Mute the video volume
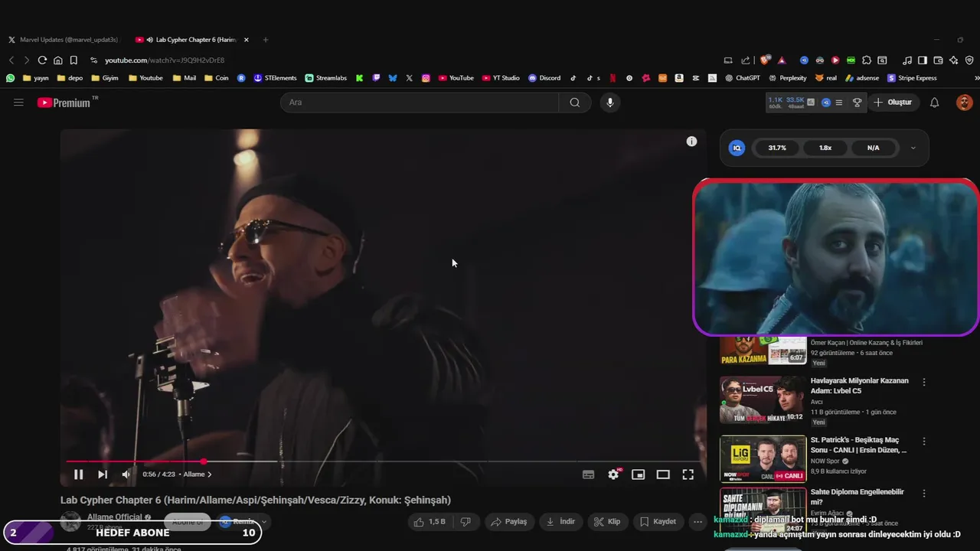980x551 pixels. (x=126, y=474)
